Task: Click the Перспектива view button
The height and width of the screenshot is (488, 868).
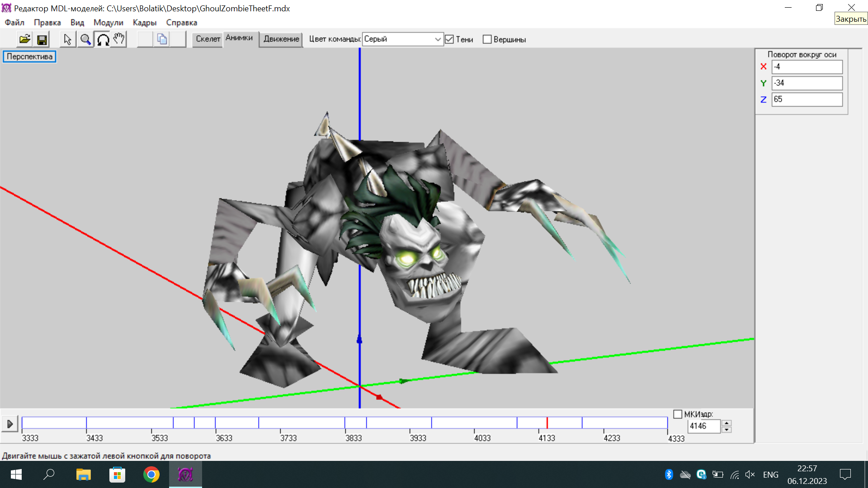Action: pyautogui.click(x=29, y=56)
